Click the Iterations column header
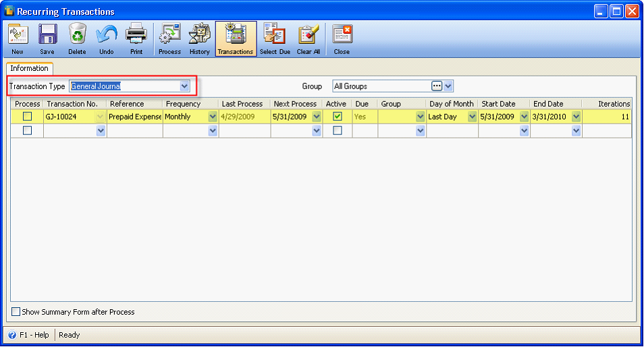644x347 pixels. (607, 104)
